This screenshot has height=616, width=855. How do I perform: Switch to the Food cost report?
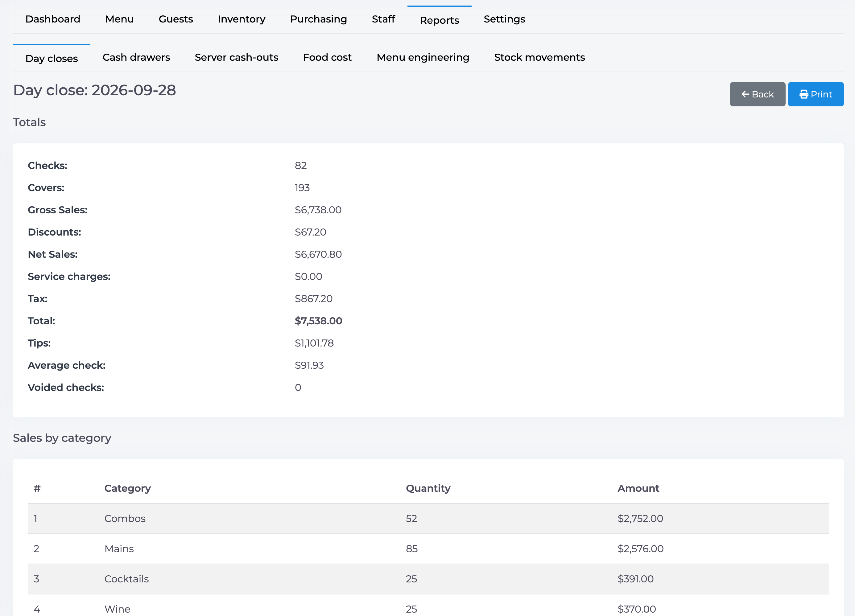click(x=327, y=57)
